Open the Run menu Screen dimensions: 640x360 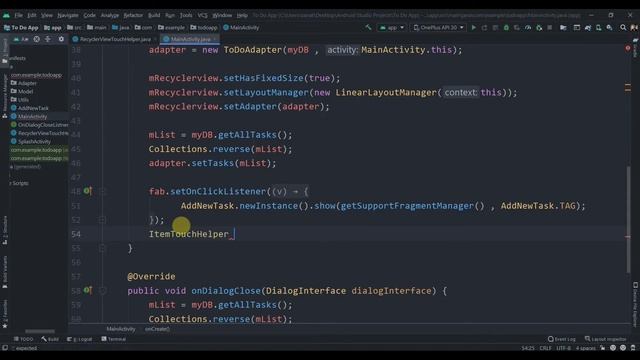170,15
